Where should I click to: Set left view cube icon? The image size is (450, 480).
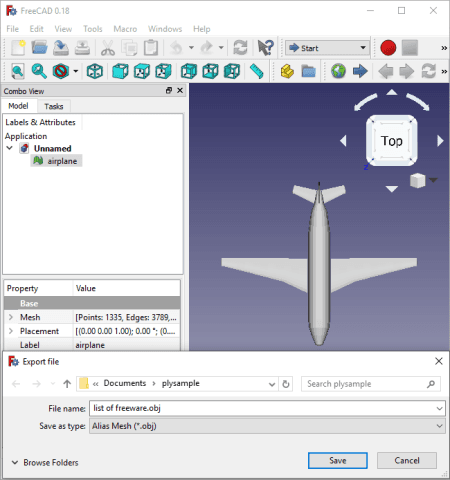click(x=232, y=71)
